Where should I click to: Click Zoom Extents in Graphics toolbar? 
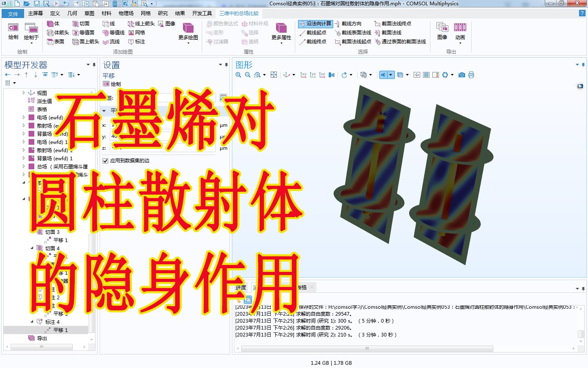pyautogui.click(x=274, y=75)
